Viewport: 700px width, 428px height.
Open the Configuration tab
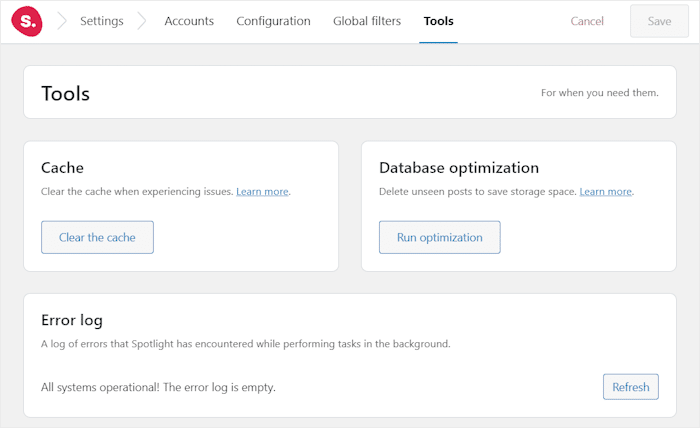(273, 21)
